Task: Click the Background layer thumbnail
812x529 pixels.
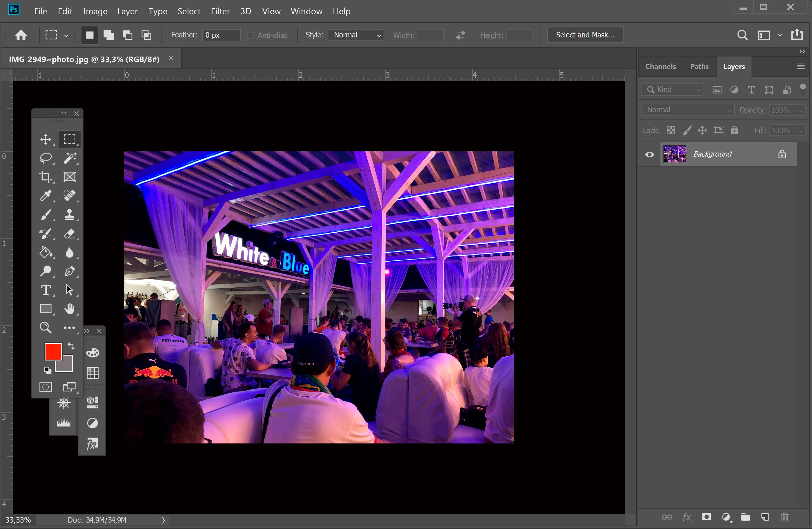Action: point(674,154)
